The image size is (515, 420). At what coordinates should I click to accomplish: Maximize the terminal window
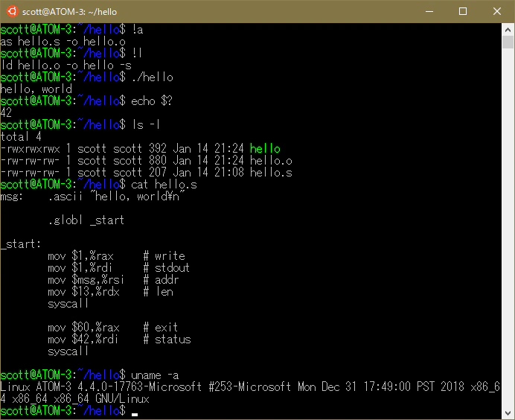[463, 11]
